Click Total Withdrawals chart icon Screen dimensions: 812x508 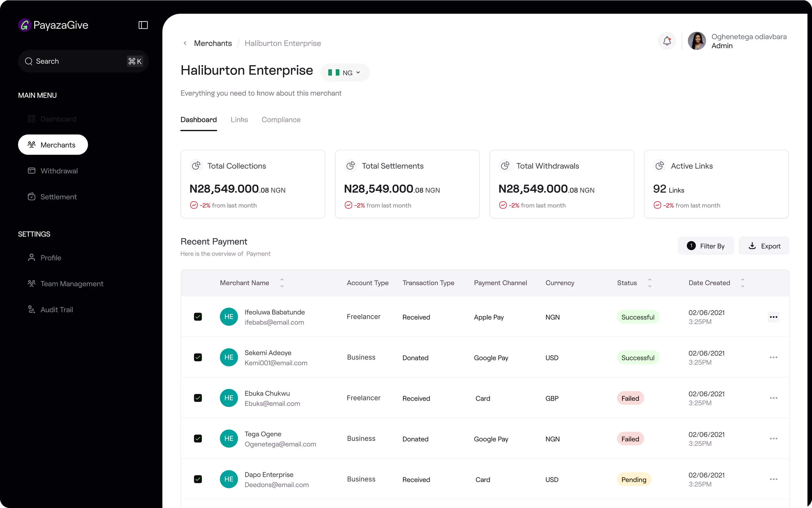[x=505, y=165]
